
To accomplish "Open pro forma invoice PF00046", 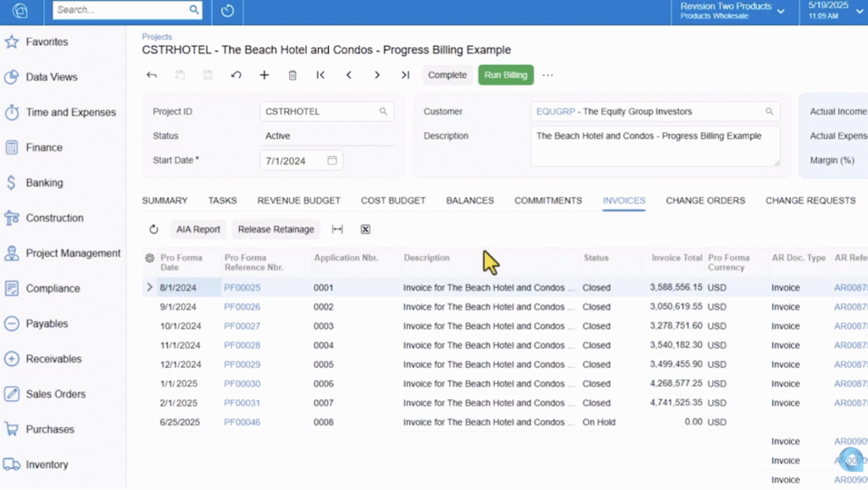I will pos(242,422).
